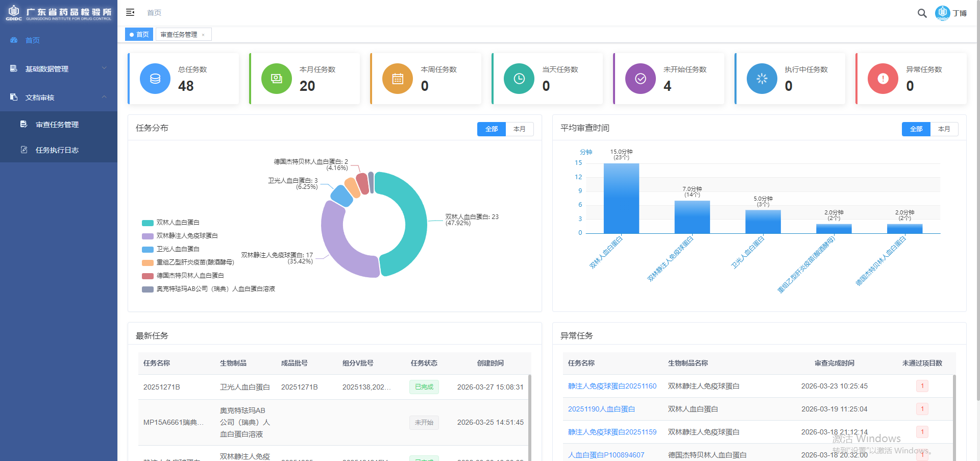Click the user avatar icon beside 丁博
This screenshot has width=980, height=461.
click(x=942, y=13)
